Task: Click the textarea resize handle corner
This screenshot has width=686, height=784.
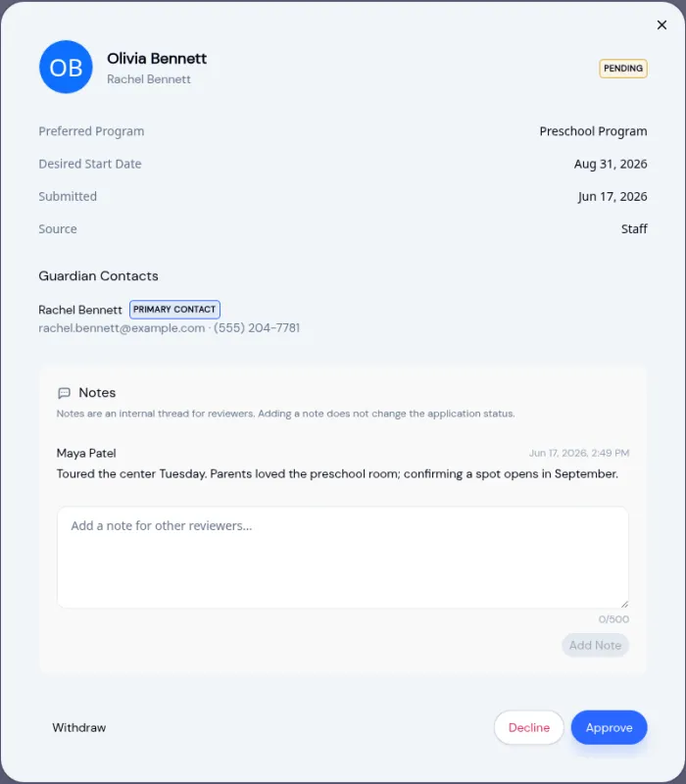Action: click(x=624, y=604)
